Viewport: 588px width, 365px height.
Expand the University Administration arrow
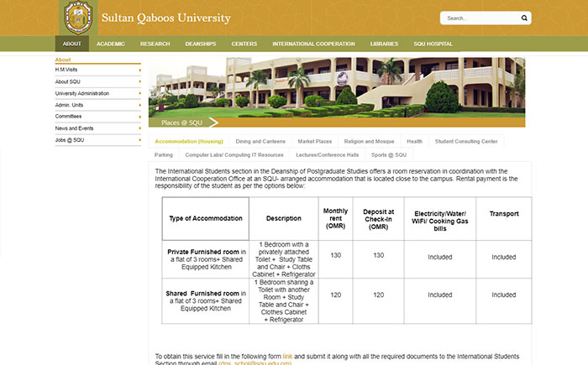tap(140, 93)
